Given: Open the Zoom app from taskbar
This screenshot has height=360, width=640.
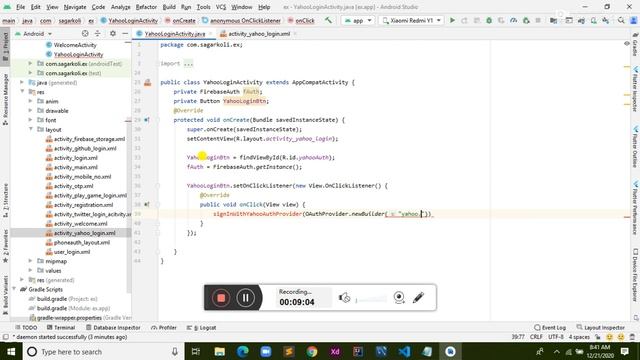Looking at the screenshot, I should [266, 351].
